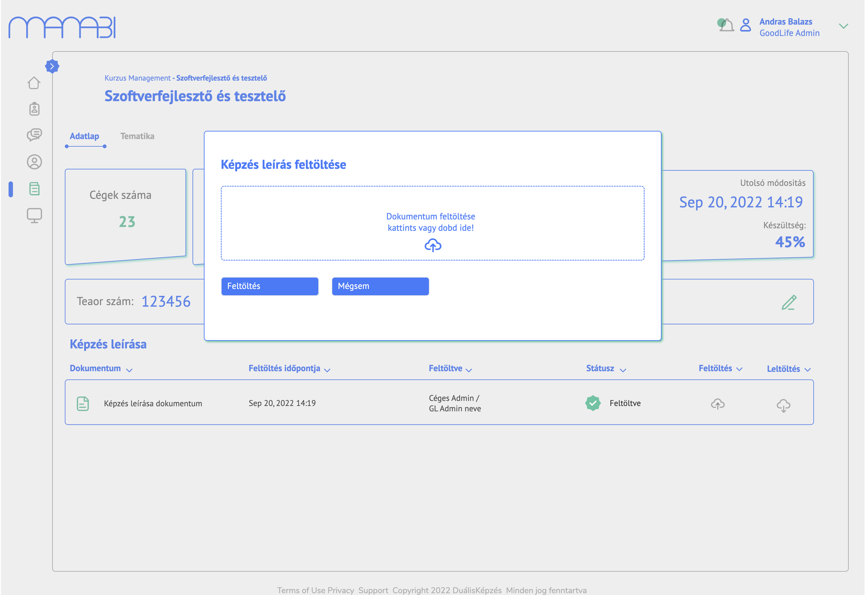Expand sidebar with blue arrow toggle
The width and height of the screenshot is (868, 595).
pyautogui.click(x=52, y=67)
